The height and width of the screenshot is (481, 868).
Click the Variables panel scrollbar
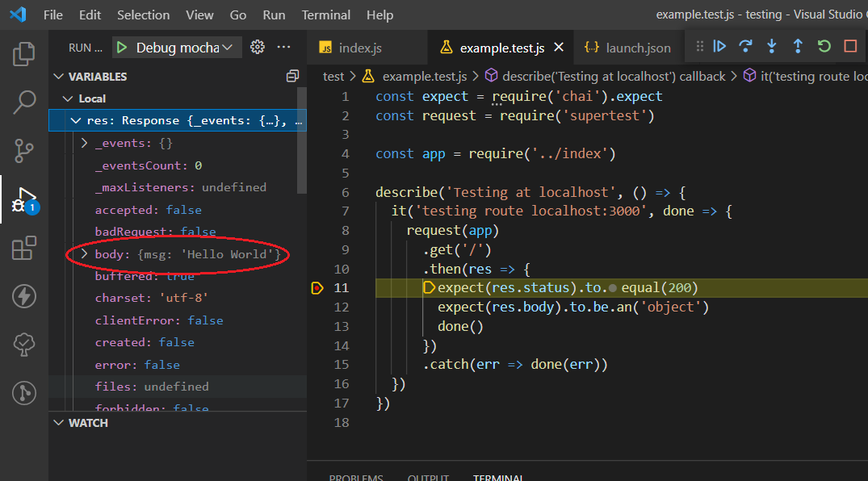tap(301, 141)
